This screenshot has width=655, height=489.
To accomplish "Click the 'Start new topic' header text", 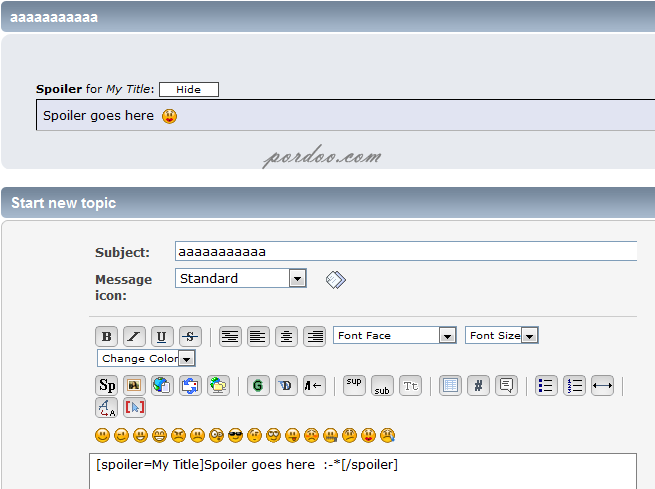I will (x=63, y=203).
